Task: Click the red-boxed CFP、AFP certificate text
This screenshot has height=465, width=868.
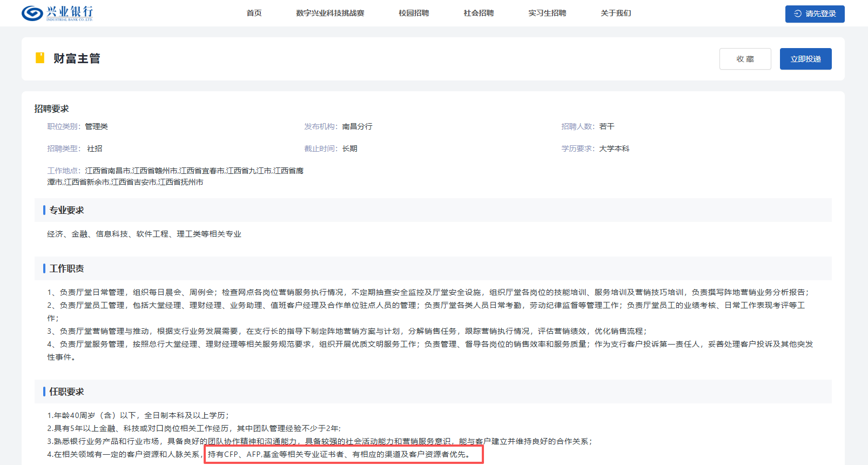Action: click(x=344, y=454)
